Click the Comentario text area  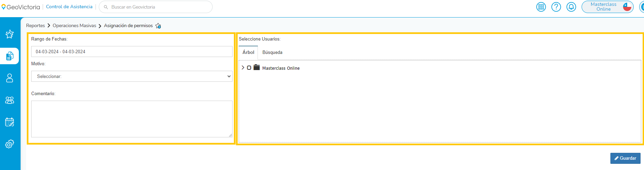(132, 119)
